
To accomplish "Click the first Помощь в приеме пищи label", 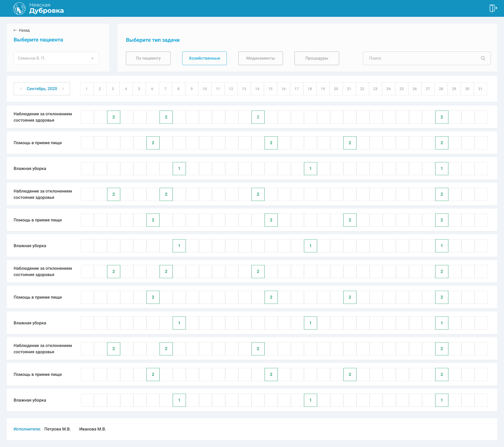I will tap(38, 143).
